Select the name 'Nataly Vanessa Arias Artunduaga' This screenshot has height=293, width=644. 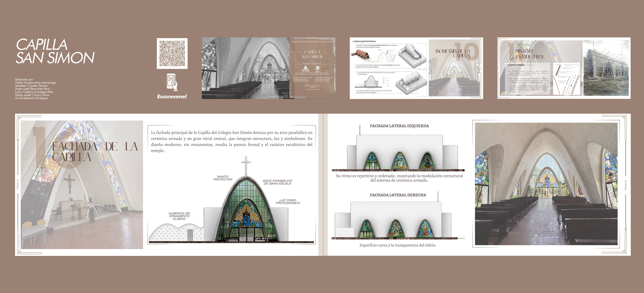pos(35,83)
